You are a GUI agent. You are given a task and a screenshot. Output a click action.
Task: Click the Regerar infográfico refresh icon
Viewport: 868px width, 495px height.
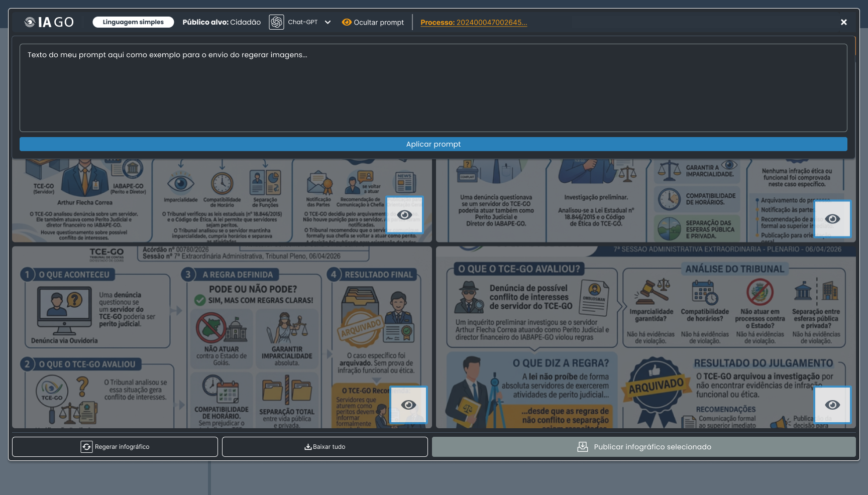tap(86, 447)
